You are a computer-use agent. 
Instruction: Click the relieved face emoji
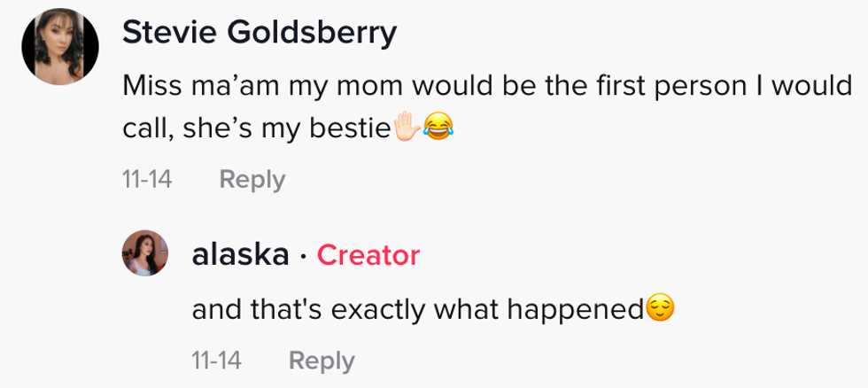(x=661, y=309)
